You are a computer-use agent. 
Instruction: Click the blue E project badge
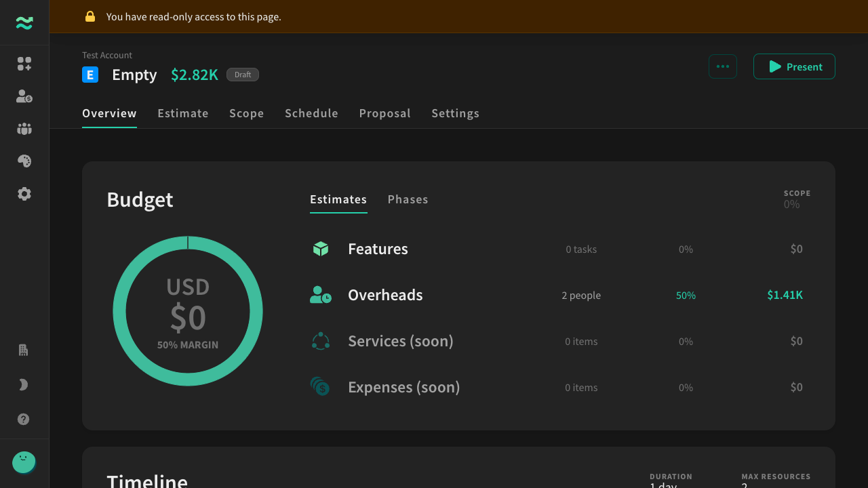click(x=90, y=75)
